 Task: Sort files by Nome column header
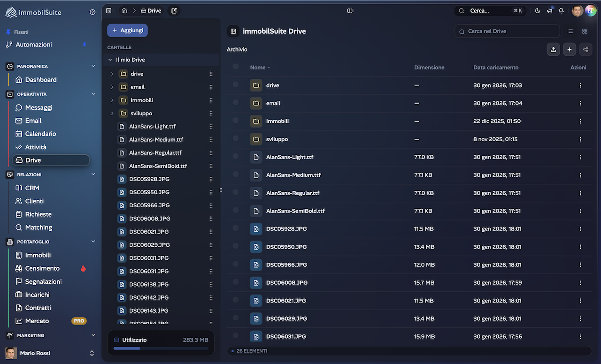click(258, 68)
